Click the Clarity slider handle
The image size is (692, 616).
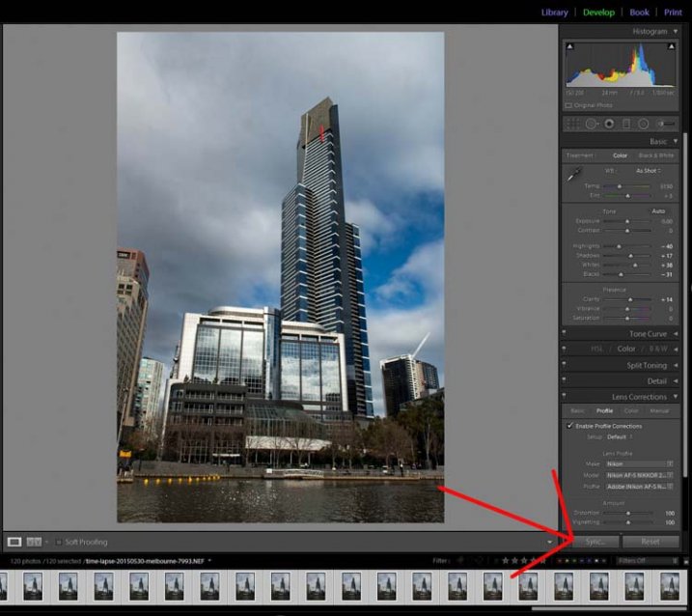pyautogui.click(x=628, y=300)
